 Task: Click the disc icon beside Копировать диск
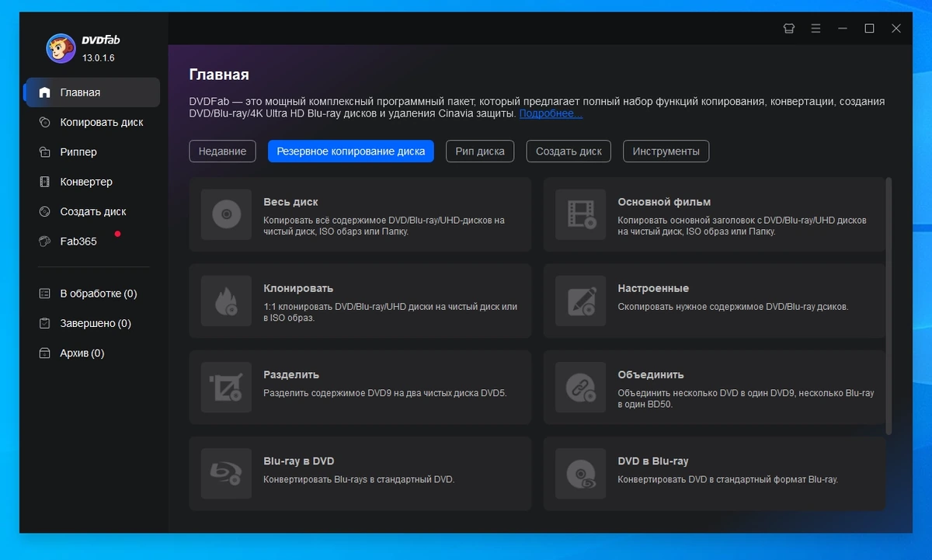click(44, 122)
